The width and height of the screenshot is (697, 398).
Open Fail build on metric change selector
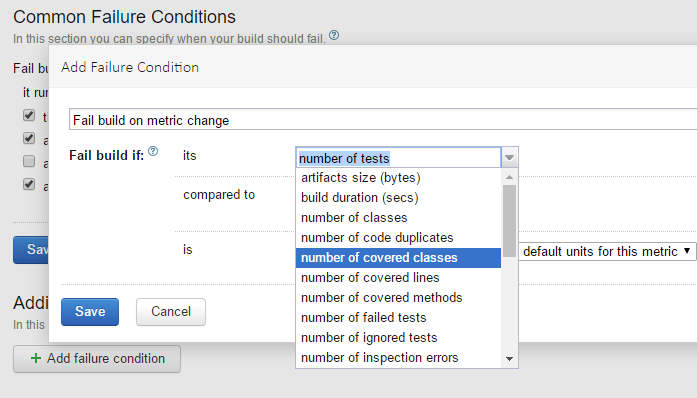(383, 120)
